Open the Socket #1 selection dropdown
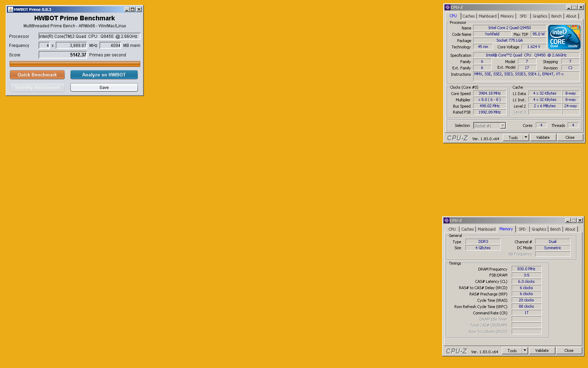The height and width of the screenshot is (368, 588). [x=490, y=125]
